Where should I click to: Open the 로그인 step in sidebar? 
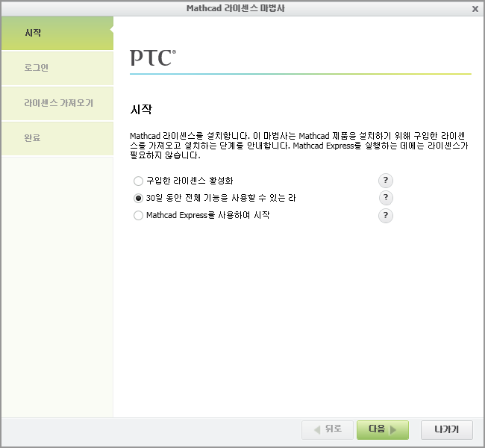[x=57, y=68]
